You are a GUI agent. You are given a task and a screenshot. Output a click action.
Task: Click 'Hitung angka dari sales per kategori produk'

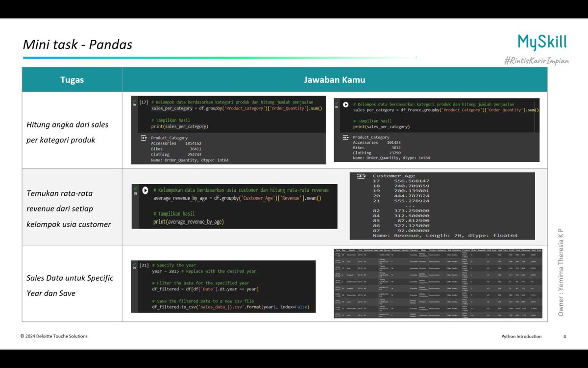(x=68, y=132)
